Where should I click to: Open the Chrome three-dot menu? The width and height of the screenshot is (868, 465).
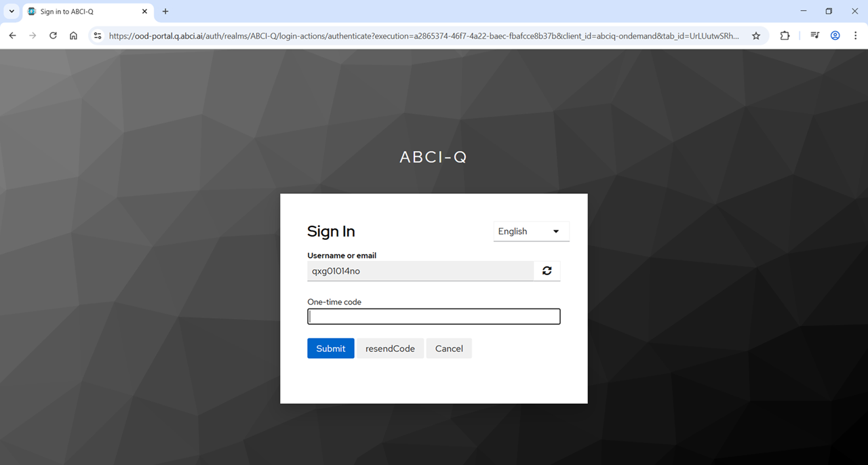click(856, 36)
